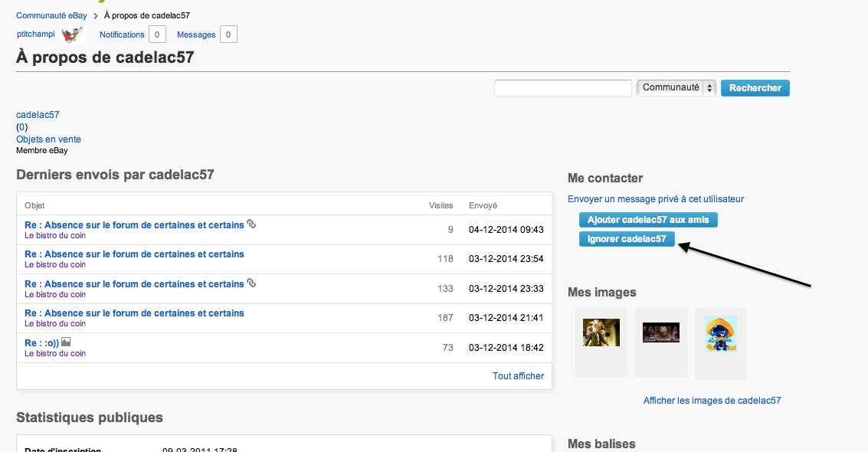Open Le bistro du coin under the 09:43 post
The height and width of the screenshot is (452, 868).
tap(55, 235)
